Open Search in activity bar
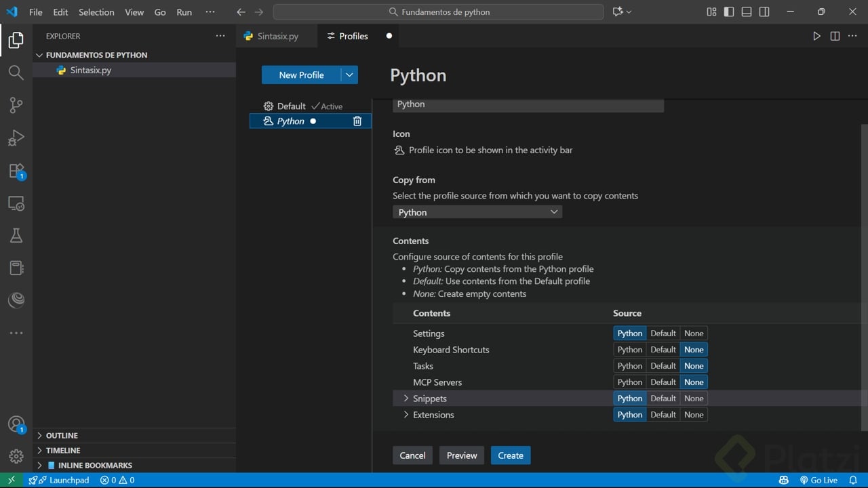 click(16, 73)
